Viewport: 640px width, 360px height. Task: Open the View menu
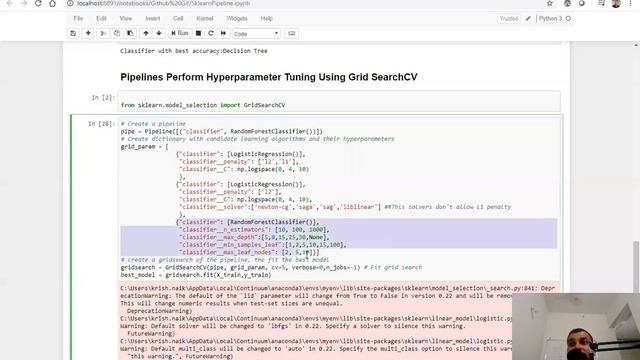point(126,18)
